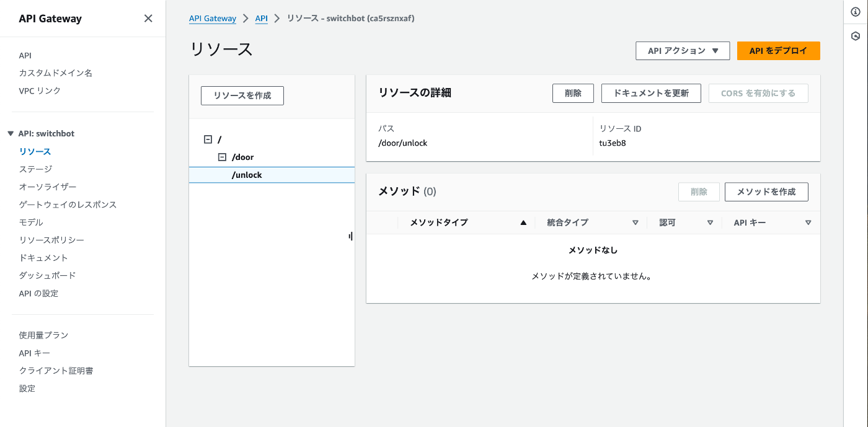The image size is (868, 427).
Task: Open the info panel icon
Action: (x=856, y=12)
